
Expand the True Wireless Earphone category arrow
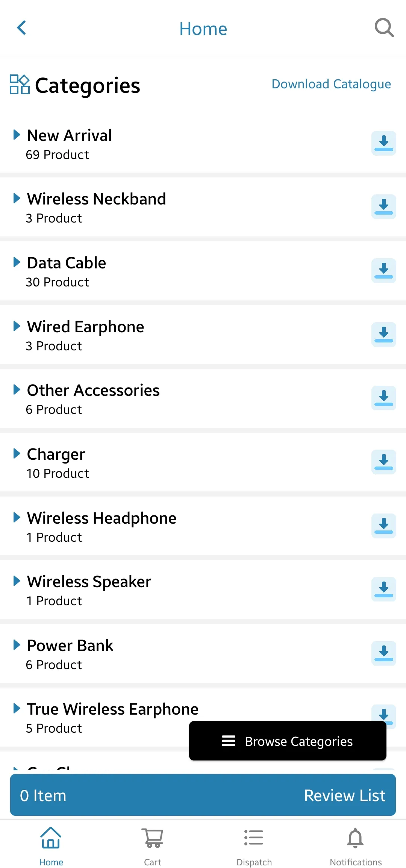click(17, 708)
